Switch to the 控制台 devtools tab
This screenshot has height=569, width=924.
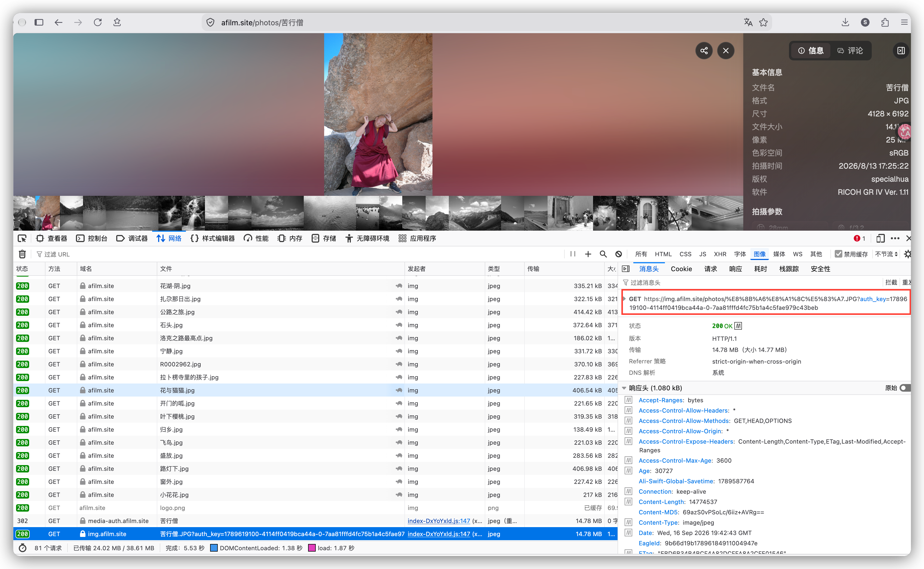click(92, 238)
